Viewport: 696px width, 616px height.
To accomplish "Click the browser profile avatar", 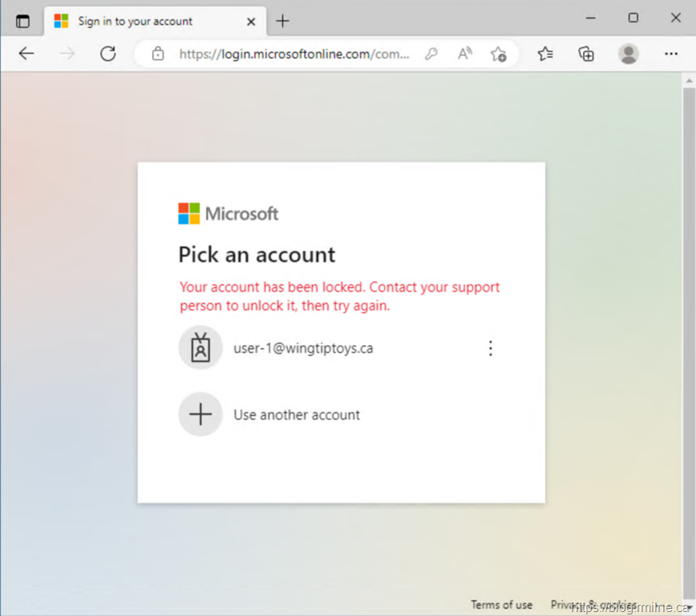I will [x=629, y=54].
